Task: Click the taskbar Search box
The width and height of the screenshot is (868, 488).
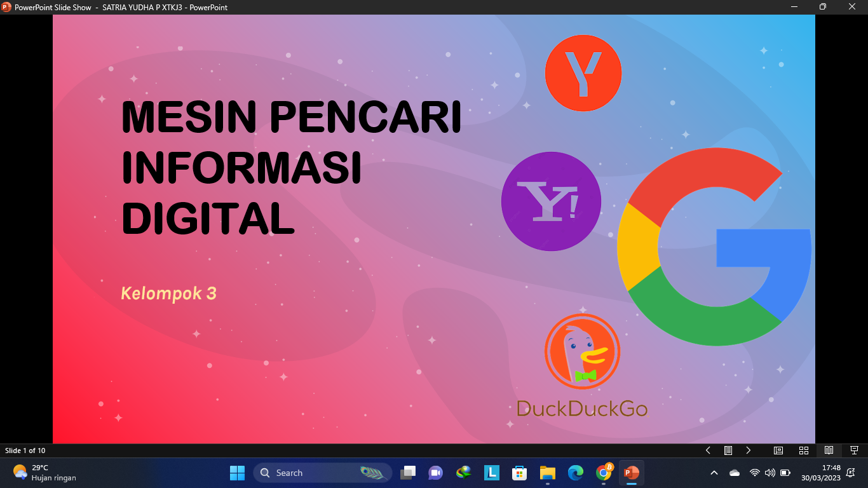Action: click(323, 473)
